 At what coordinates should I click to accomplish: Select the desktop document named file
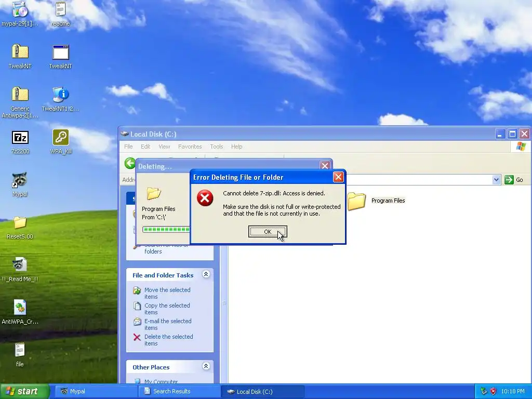20,355
